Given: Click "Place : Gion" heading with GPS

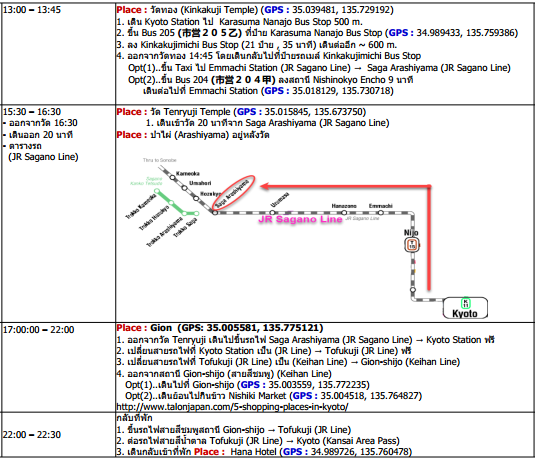Looking at the screenshot, I should [x=219, y=328].
